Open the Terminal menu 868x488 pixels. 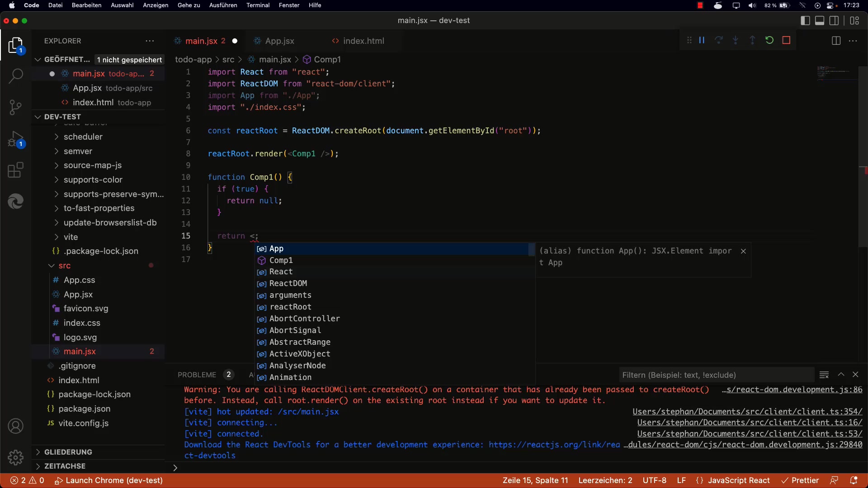(x=258, y=5)
